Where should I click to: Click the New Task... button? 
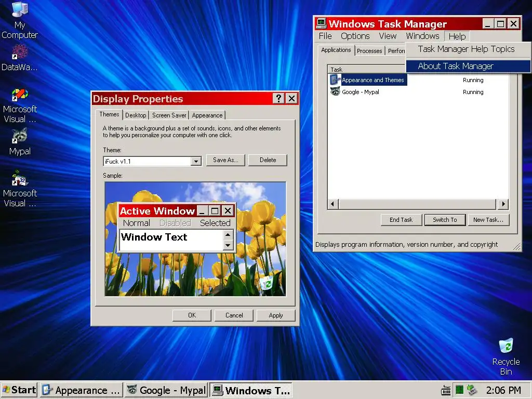coord(488,220)
